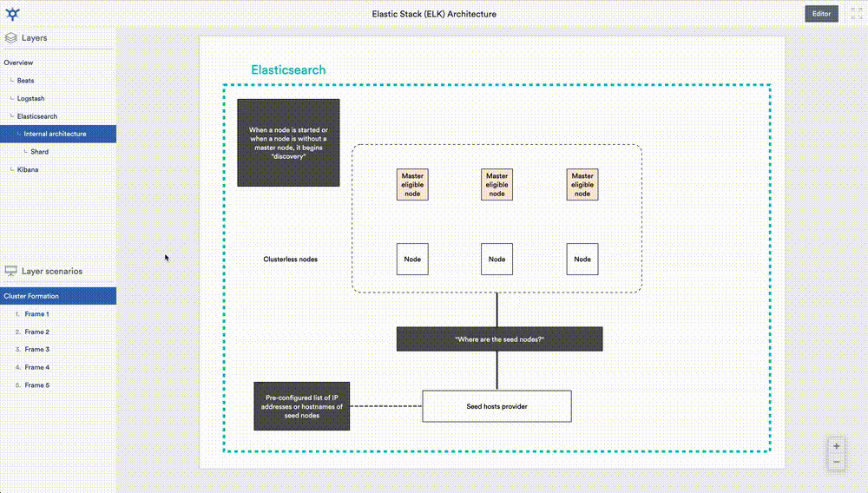
Task: Click the Layer scenarios heading
Action: pos(52,271)
